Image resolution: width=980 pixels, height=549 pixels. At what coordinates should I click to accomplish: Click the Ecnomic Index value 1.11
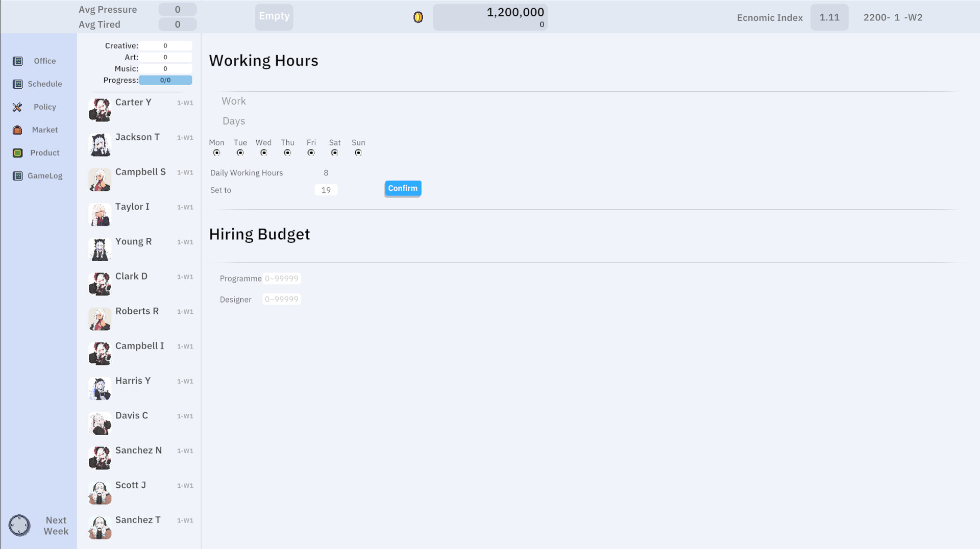[829, 17]
